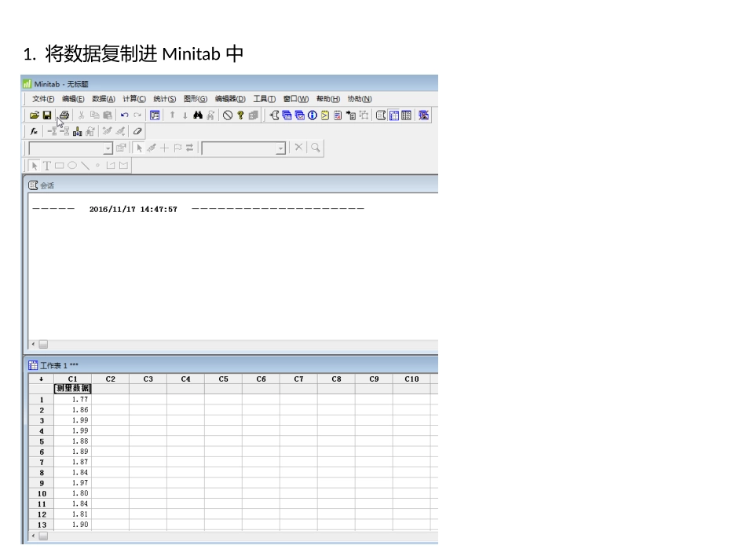This screenshot has width=746, height=560.
Task: Click the session window scroll left arrow
Action: click(33, 344)
